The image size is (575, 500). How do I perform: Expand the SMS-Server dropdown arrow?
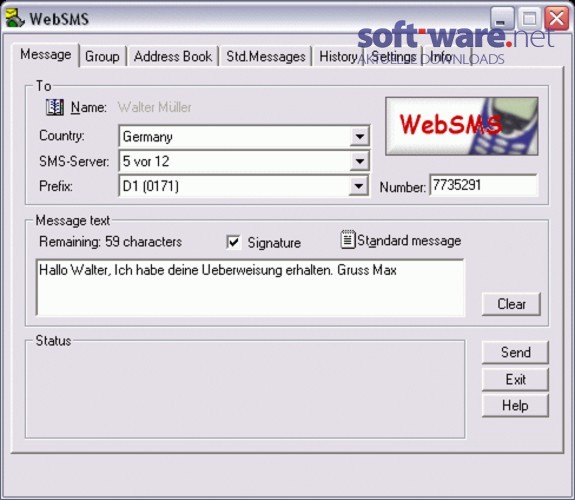359,161
